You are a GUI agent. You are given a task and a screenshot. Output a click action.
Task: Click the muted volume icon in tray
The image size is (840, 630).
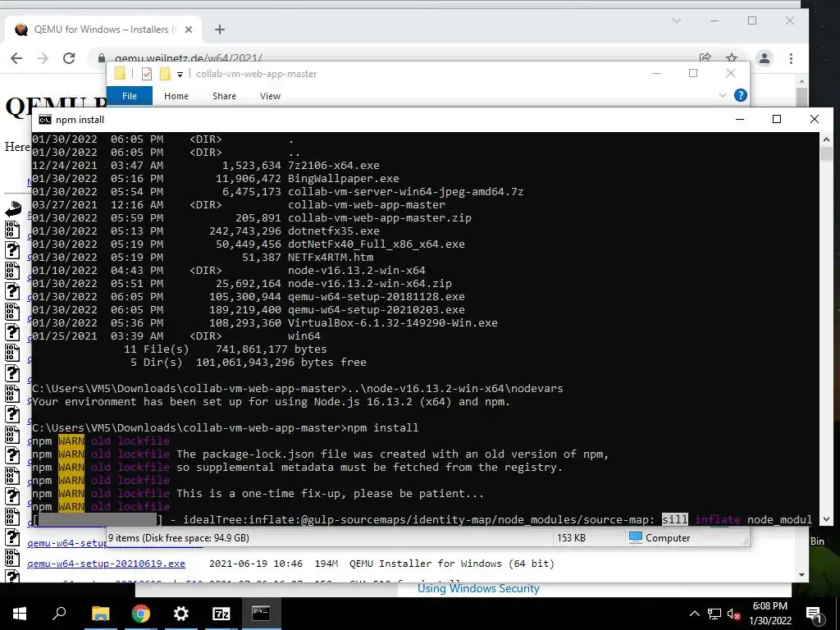[734, 614]
